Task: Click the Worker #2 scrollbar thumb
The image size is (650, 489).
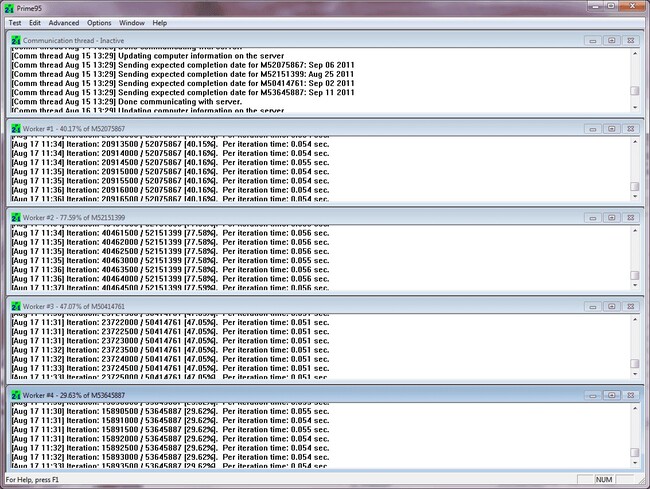Action: click(635, 275)
